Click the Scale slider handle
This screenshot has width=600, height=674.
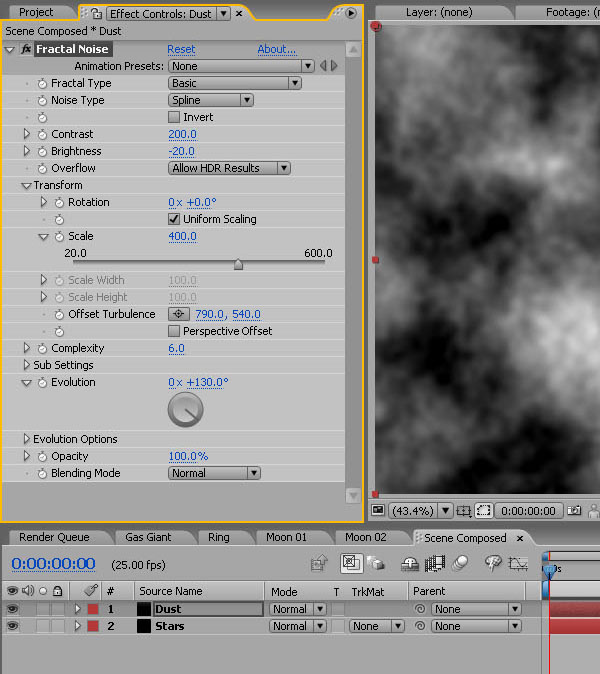pyautogui.click(x=238, y=265)
